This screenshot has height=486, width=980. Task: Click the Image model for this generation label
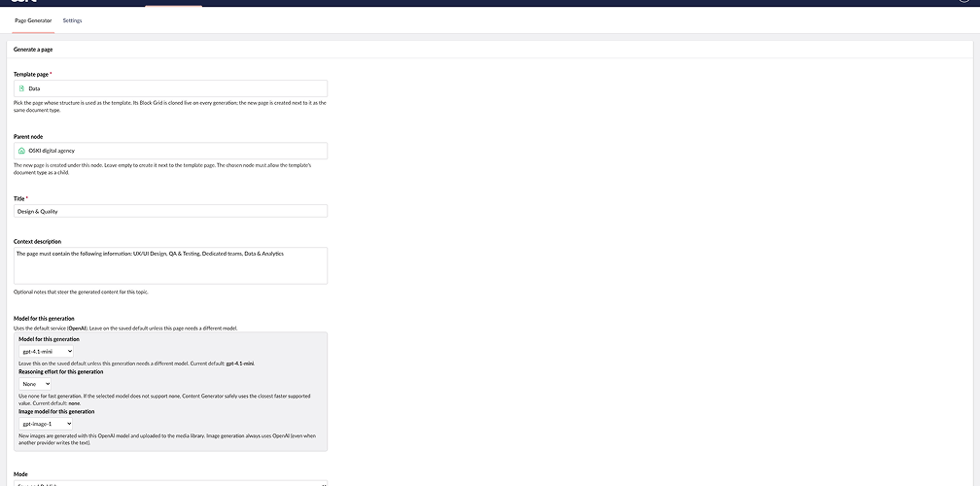tap(56, 412)
